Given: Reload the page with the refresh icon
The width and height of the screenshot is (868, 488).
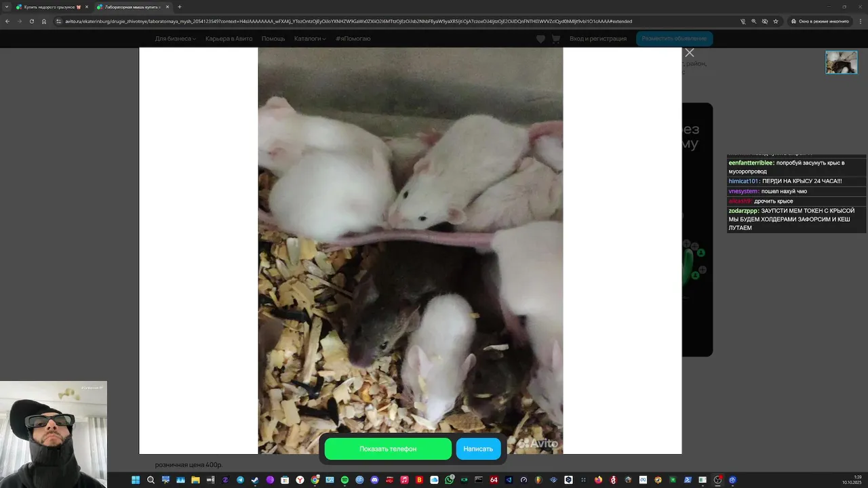Looking at the screenshot, I should (x=31, y=21).
